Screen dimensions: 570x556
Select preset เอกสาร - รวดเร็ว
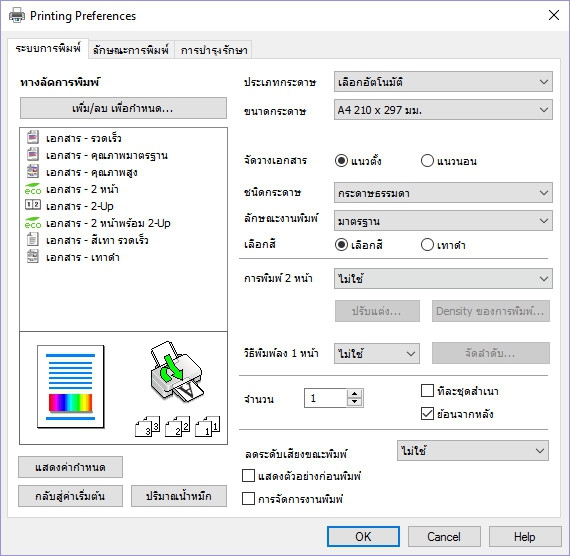(x=84, y=138)
